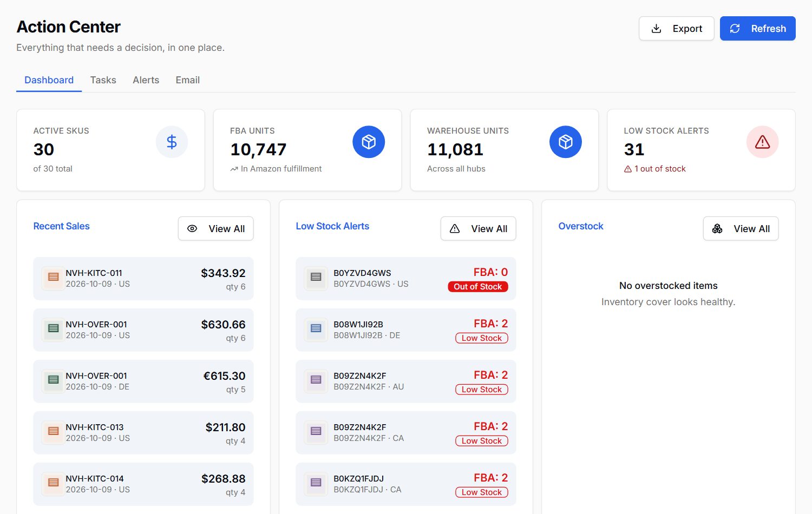
Task: Click the product icon for NVH-KITC-013 sale
Action: pyautogui.click(x=53, y=432)
